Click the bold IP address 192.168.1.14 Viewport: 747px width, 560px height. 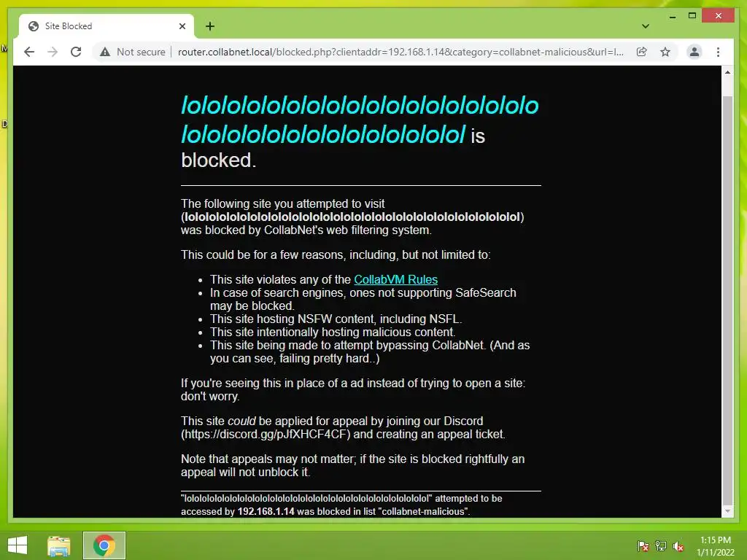266,511
